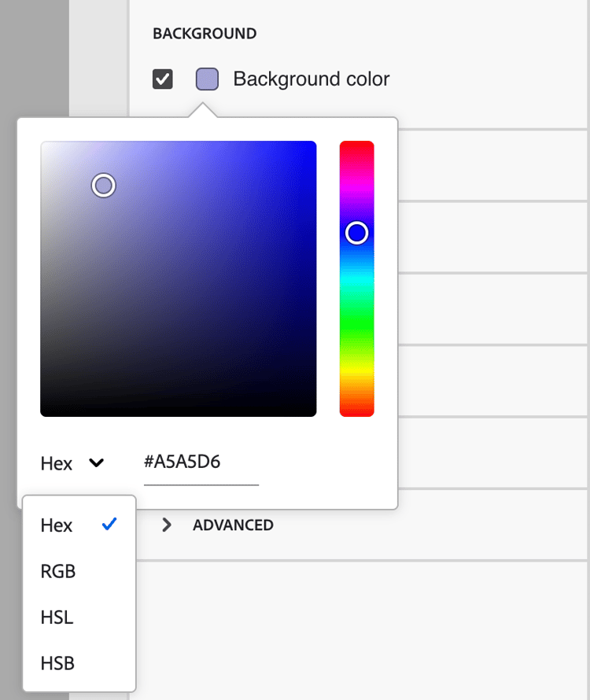Click the ADVANCED section title
The image size is (590, 700).
(x=233, y=525)
